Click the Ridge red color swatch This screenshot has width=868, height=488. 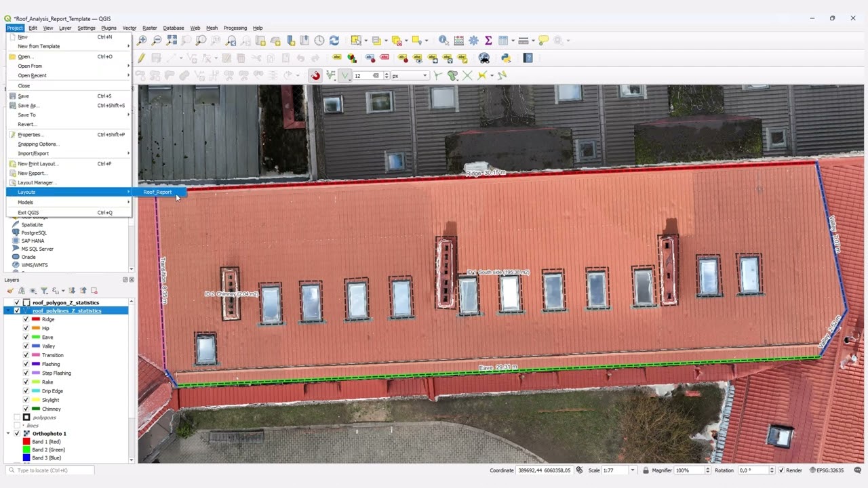(x=36, y=319)
